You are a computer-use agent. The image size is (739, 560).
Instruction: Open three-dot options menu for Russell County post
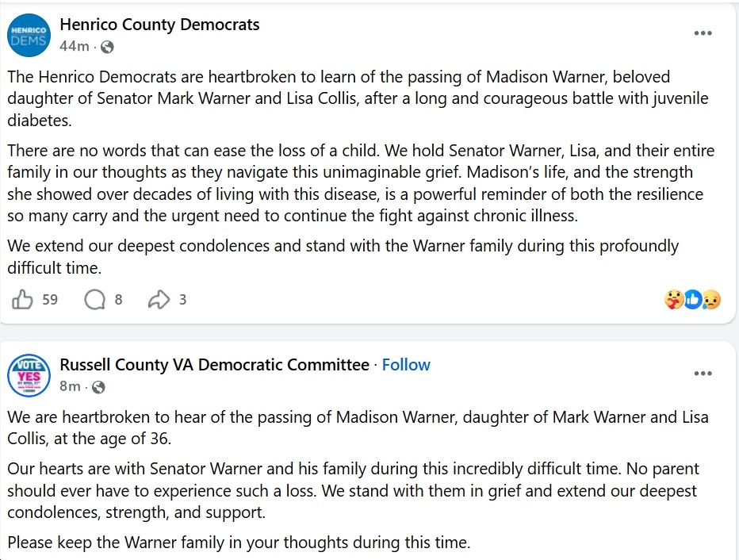click(703, 374)
